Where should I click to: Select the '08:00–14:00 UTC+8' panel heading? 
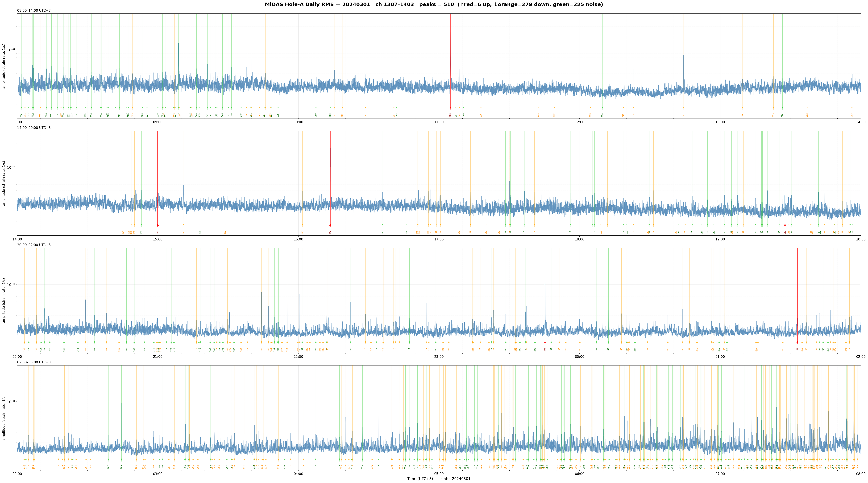pyautogui.click(x=34, y=11)
